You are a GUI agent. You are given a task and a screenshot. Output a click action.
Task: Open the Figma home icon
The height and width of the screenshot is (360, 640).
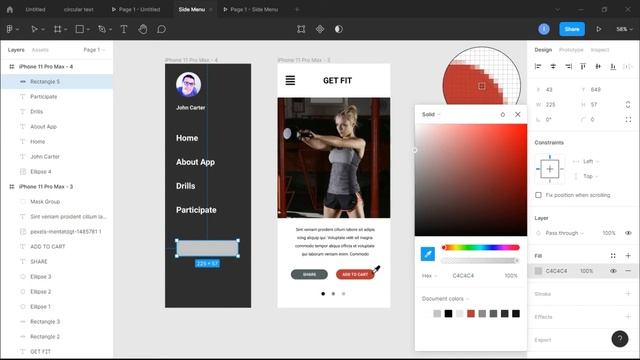pyautogui.click(x=10, y=9)
